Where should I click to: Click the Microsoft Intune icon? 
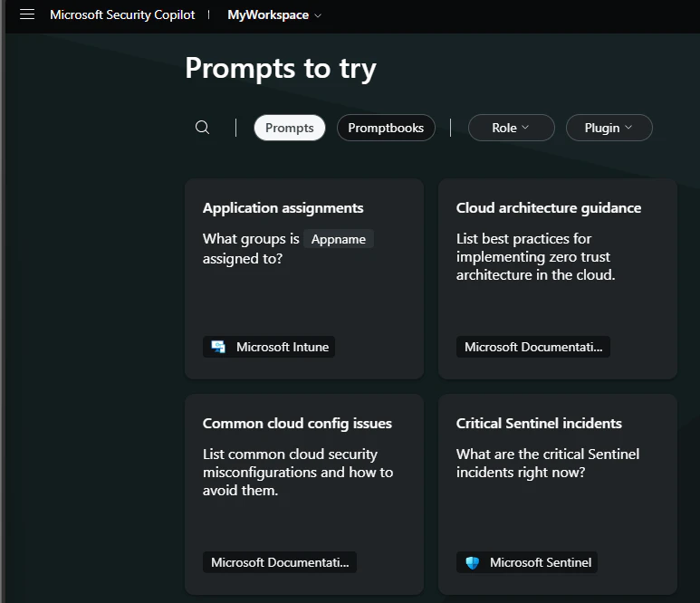click(218, 347)
